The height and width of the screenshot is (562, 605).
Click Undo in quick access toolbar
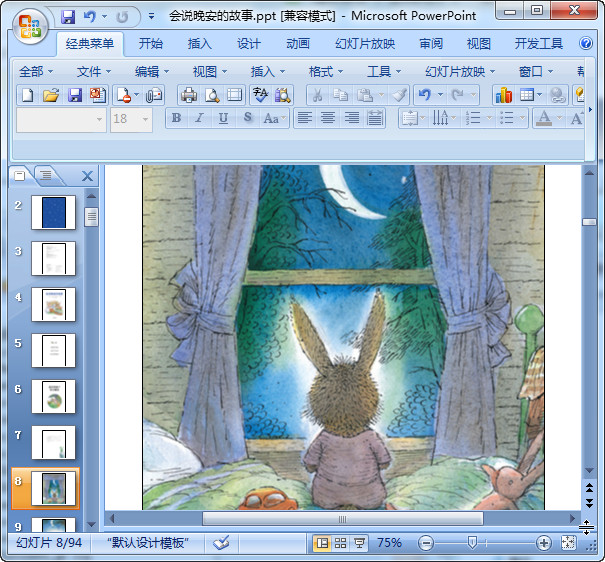pyautogui.click(x=89, y=17)
